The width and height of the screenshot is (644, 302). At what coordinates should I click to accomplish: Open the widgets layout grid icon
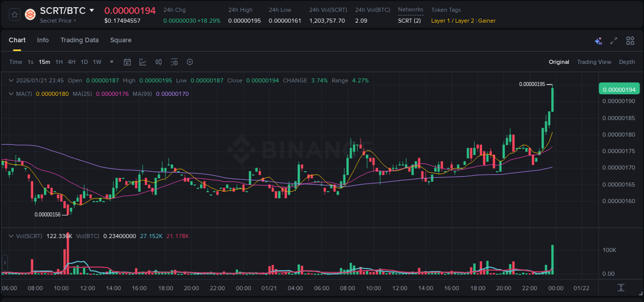[630, 40]
